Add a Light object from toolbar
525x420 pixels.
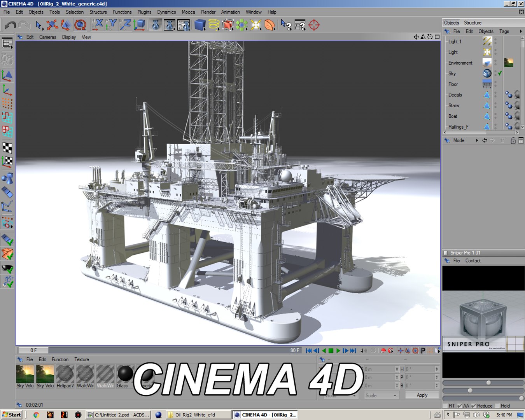coord(256,25)
